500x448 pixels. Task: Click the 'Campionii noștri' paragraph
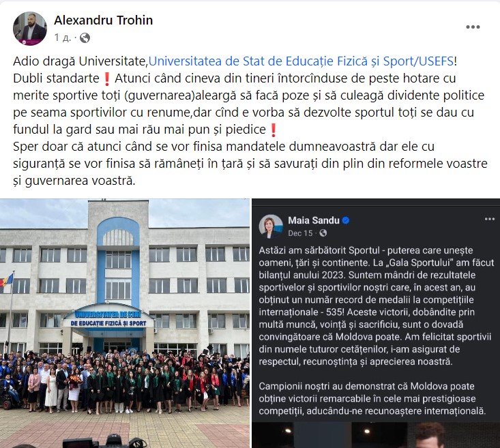(372, 399)
